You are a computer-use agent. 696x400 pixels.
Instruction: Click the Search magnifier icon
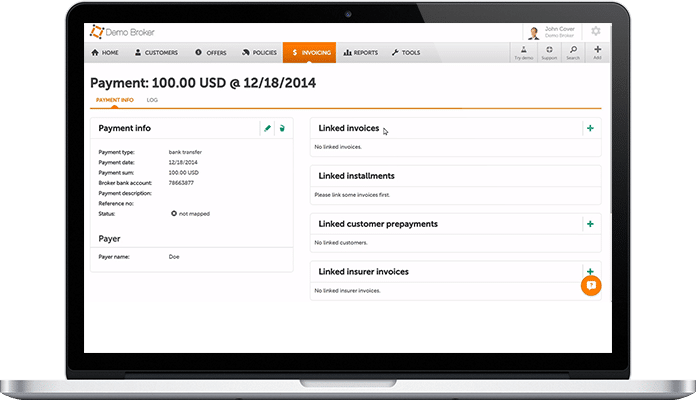click(x=573, y=52)
